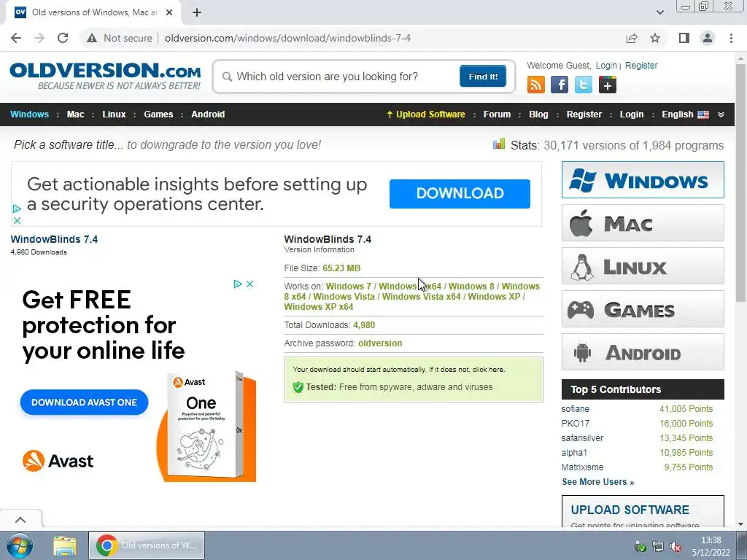Follow the See More Users link
747x560 pixels.
598,482
